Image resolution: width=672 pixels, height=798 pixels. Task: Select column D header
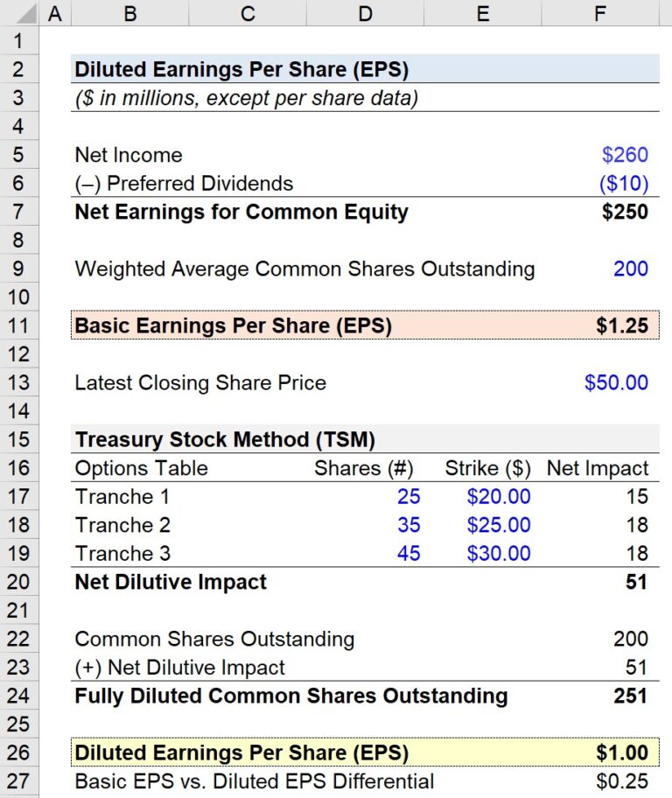[365, 13]
